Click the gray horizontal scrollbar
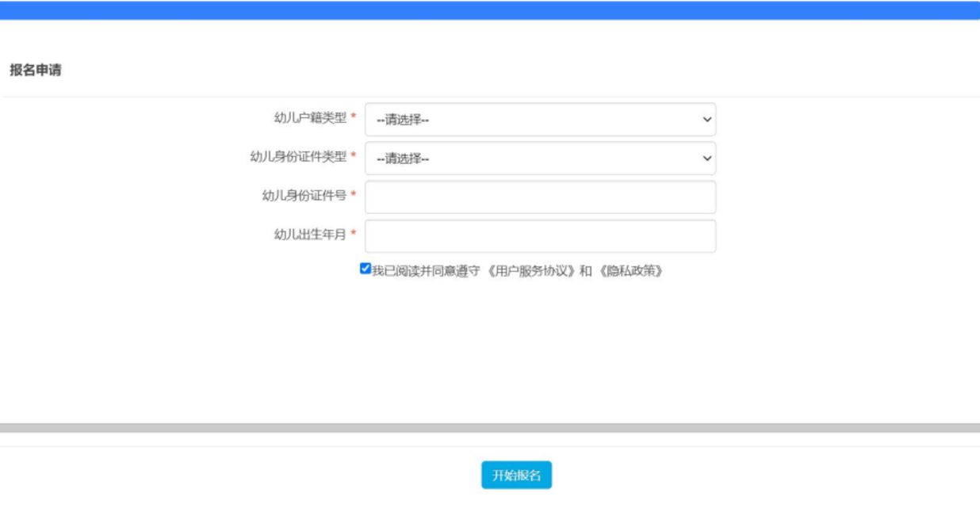 pos(490,428)
